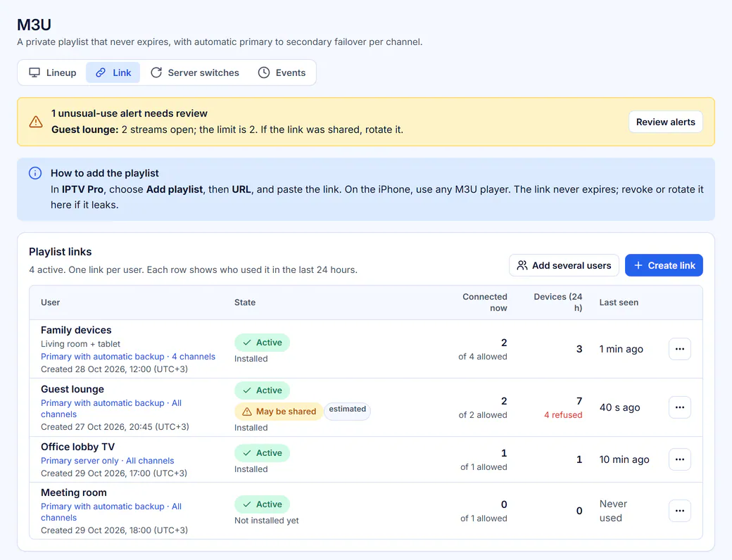Open the Lineup tab
Screen dimensions: 732x560
(52, 72)
